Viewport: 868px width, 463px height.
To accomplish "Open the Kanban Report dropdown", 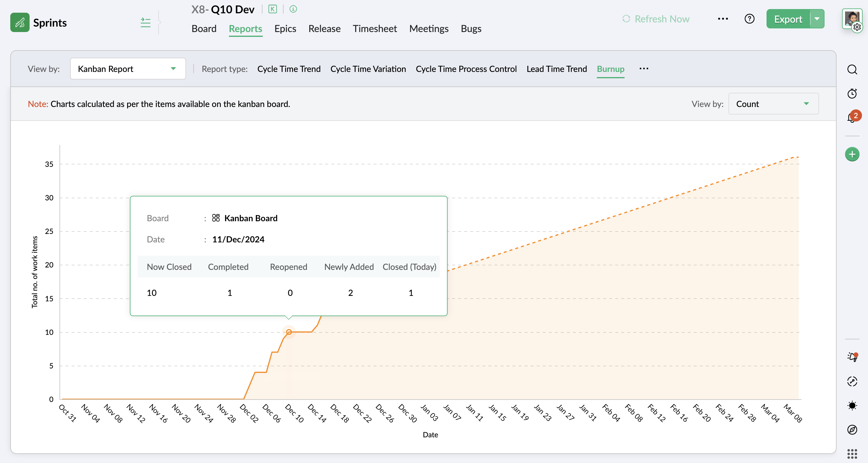I will tap(128, 69).
